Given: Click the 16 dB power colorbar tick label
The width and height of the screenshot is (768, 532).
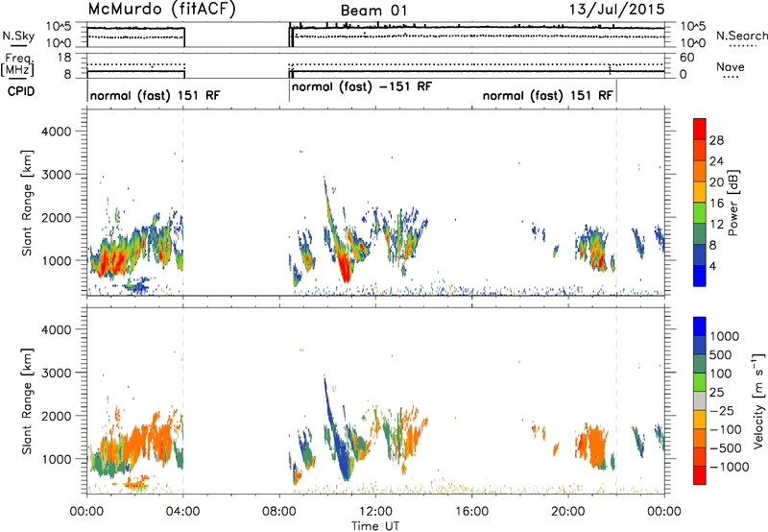Looking at the screenshot, I should (716, 203).
